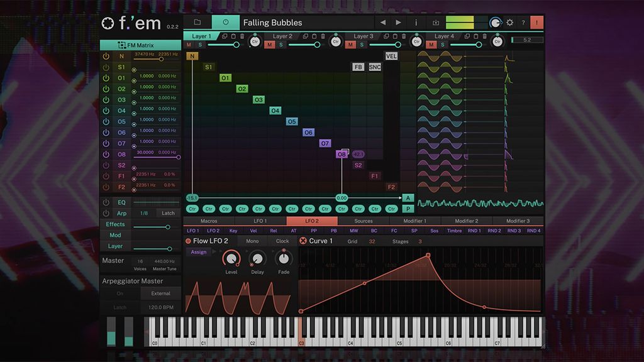The width and height of the screenshot is (644, 362).
Task: Toggle power on the Arp module
Action: (105, 213)
